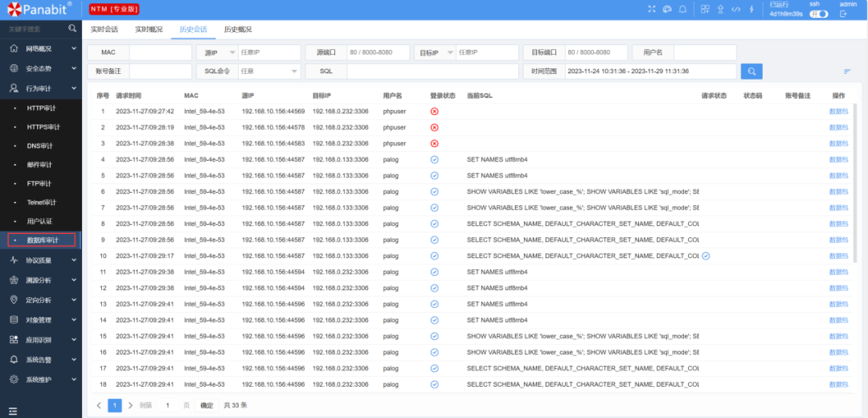Image resolution: width=868 pixels, height=418 pixels.
Task: Click the pulse icon for 协议质量
Action: point(14,260)
